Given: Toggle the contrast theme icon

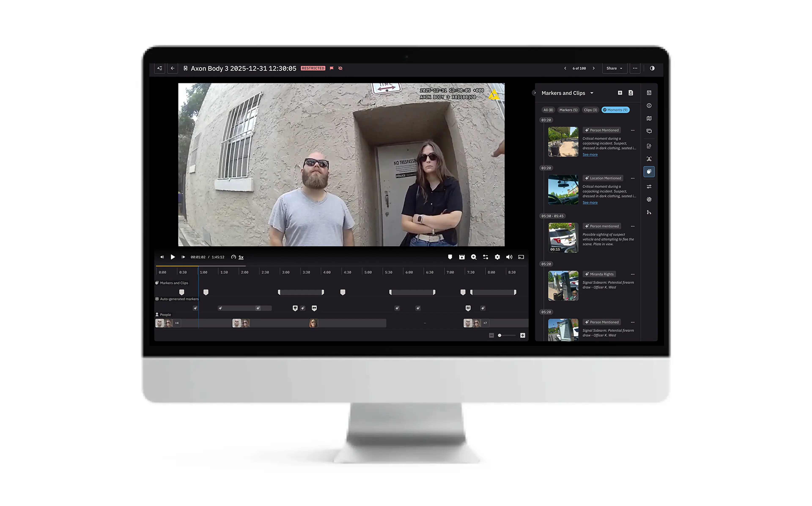Looking at the screenshot, I should [652, 68].
